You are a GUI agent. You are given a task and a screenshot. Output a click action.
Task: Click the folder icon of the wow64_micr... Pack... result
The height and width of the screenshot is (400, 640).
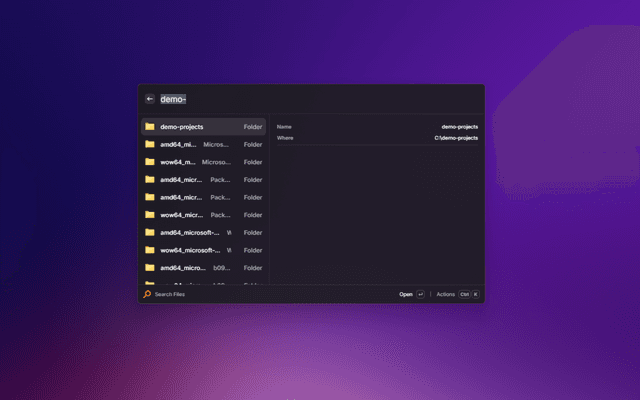[150, 214]
